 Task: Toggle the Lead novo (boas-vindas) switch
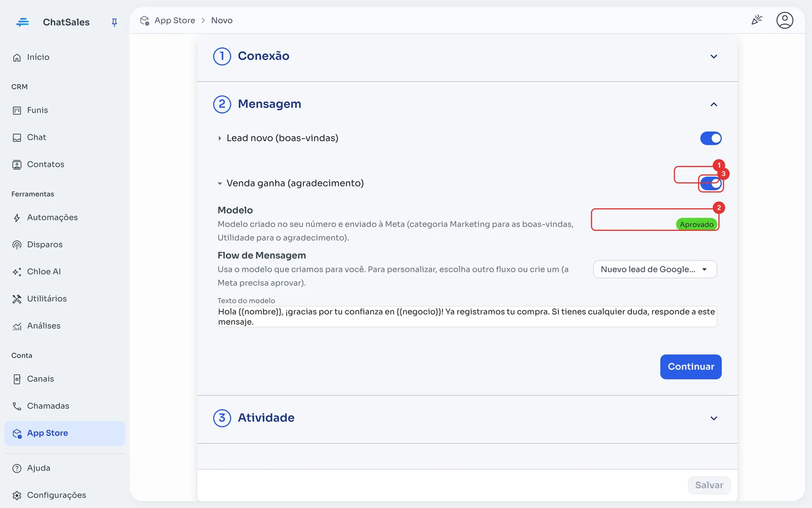tap(710, 138)
